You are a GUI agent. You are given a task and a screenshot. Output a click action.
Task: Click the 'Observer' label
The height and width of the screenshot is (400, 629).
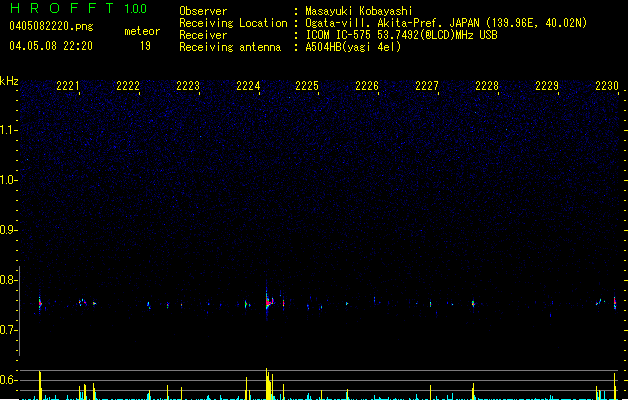(203, 11)
